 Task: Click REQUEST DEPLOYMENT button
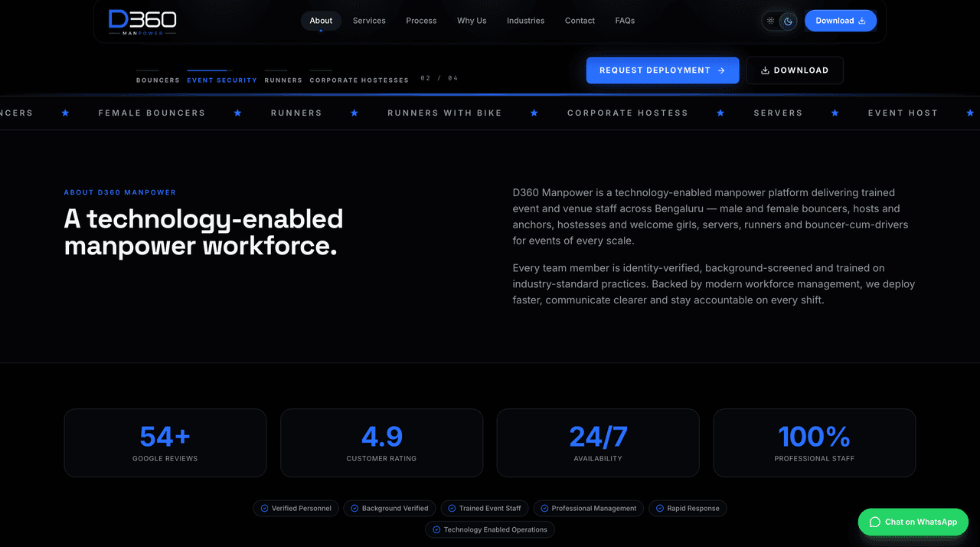(x=663, y=70)
